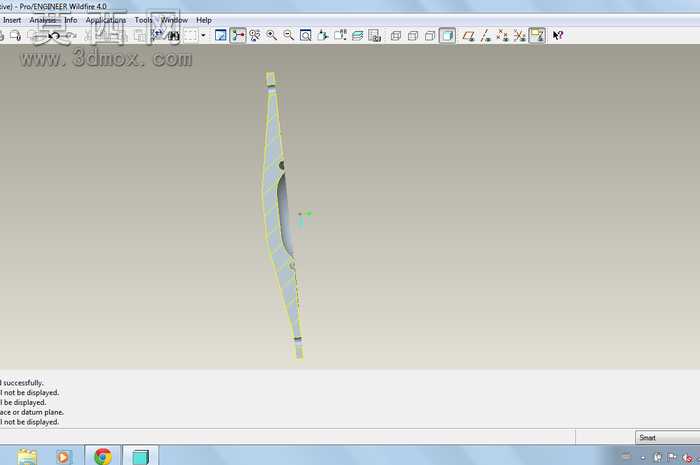
Task: Open the Tools menu
Action: click(x=143, y=20)
